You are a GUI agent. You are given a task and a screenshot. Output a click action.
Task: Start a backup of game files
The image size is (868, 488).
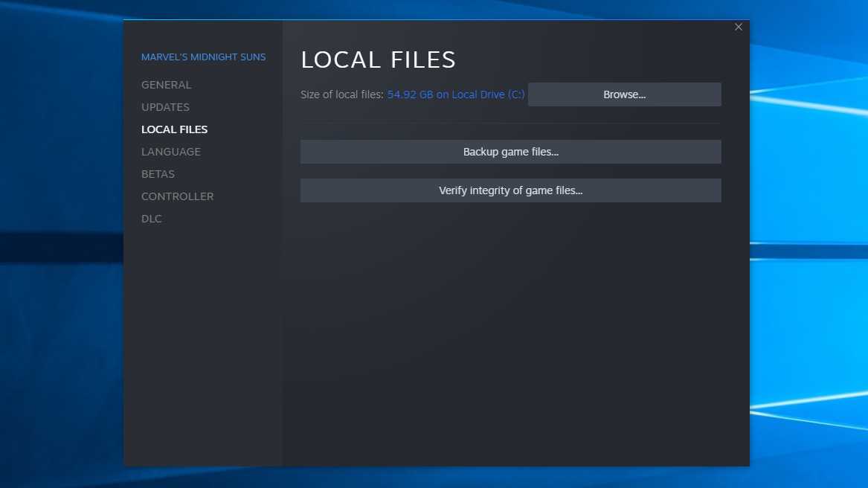[x=510, y=151]
